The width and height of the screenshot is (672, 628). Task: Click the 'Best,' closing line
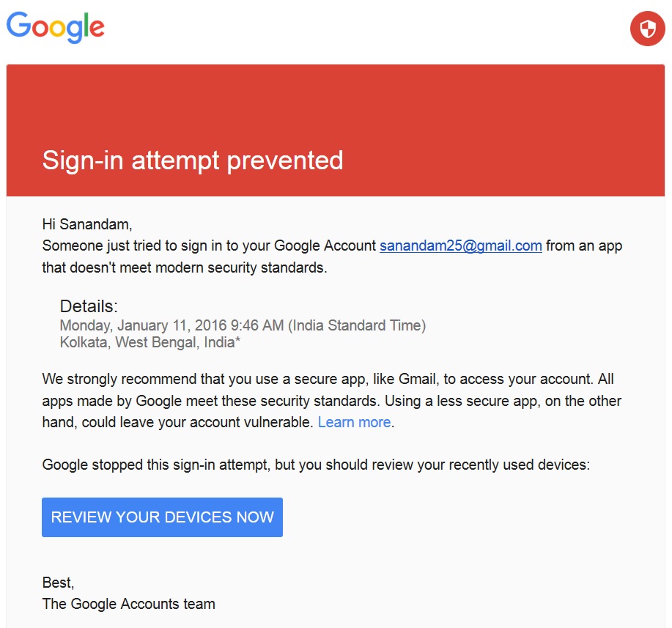point(58,583)
